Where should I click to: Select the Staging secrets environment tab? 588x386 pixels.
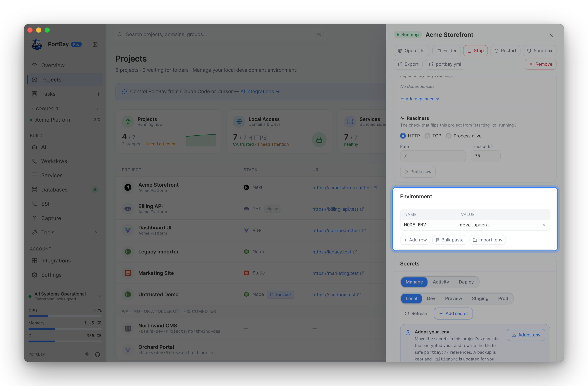[x=480, y=298]
